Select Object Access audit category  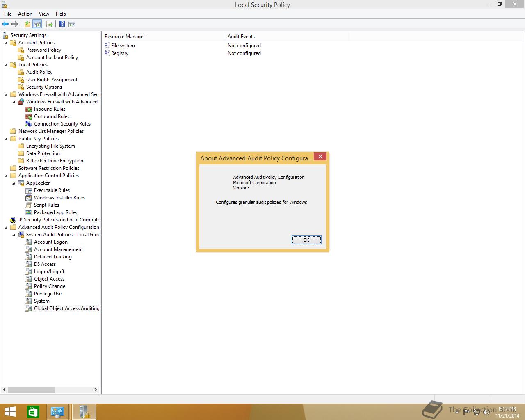pos(49,279)
